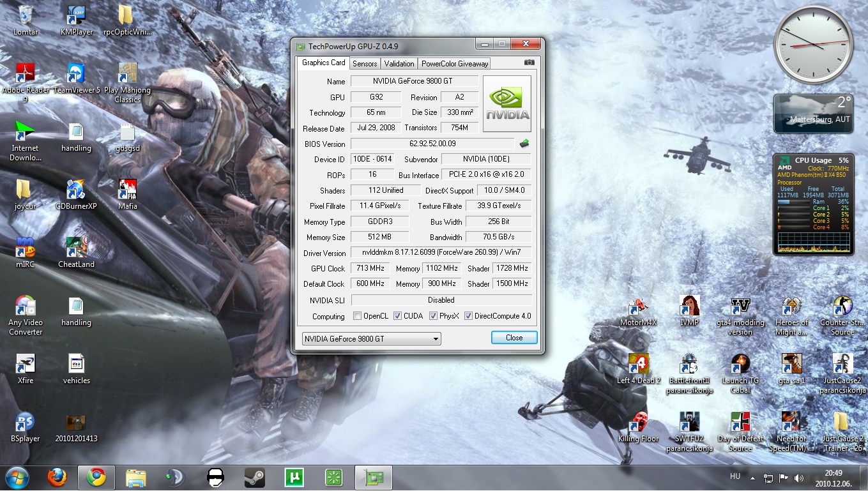Image resolution: width=868 pixels, height=491 pixels.
Task: Launch Heroes of Might shortcut
Action: pos(792,315)
